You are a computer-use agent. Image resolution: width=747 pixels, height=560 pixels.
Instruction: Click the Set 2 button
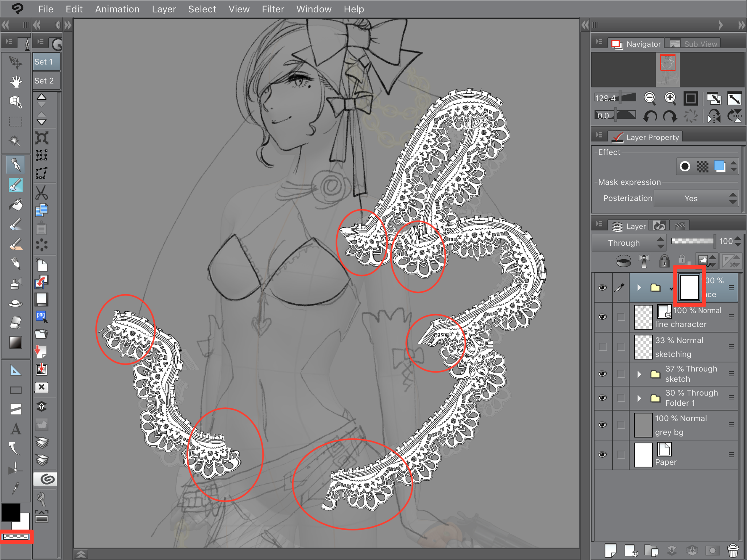pyautogui.click(x=46, y=81)
